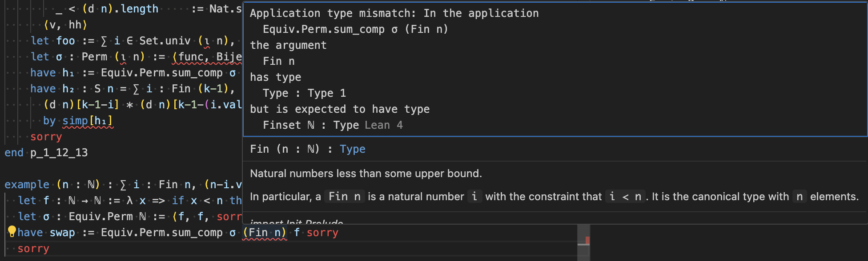Click the inline 'Fin n' code in documentation

pos(345,197)
